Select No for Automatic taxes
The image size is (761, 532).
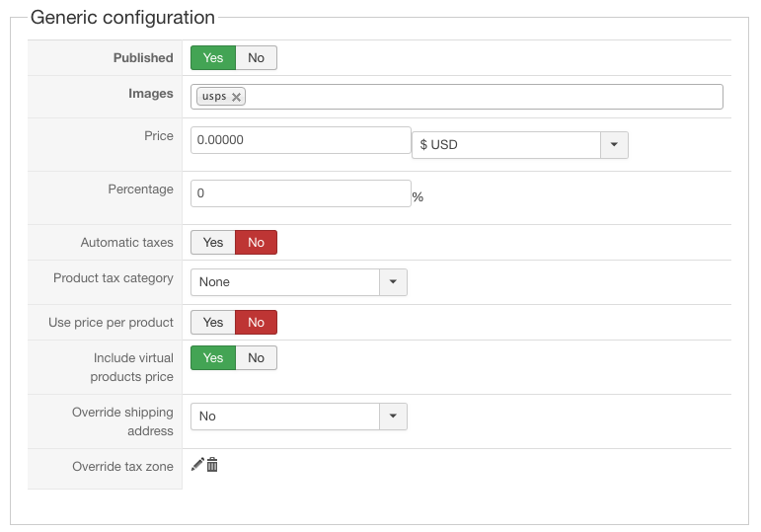click(x=257, y=243)
